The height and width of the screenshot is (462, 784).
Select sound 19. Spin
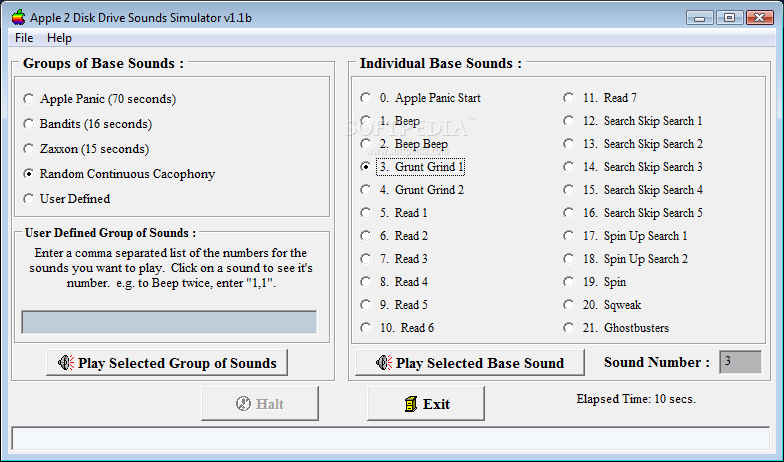(594, 282)
